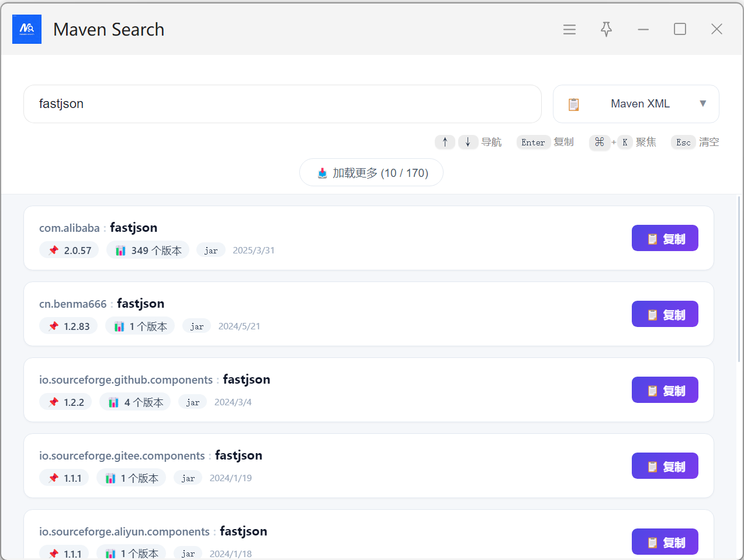744x560 pixels.
Task: Click the Esc key clear hint
Action: click(x=683, y=142)
